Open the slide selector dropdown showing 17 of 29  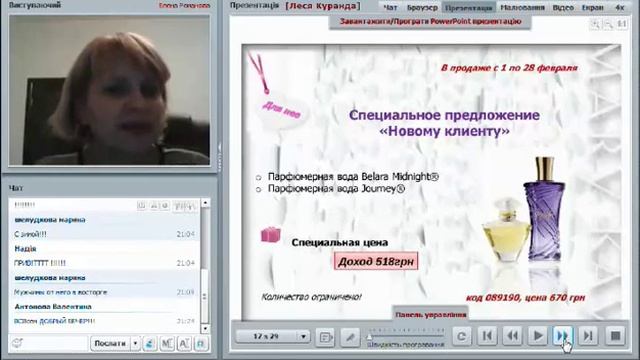coord(273,336)
